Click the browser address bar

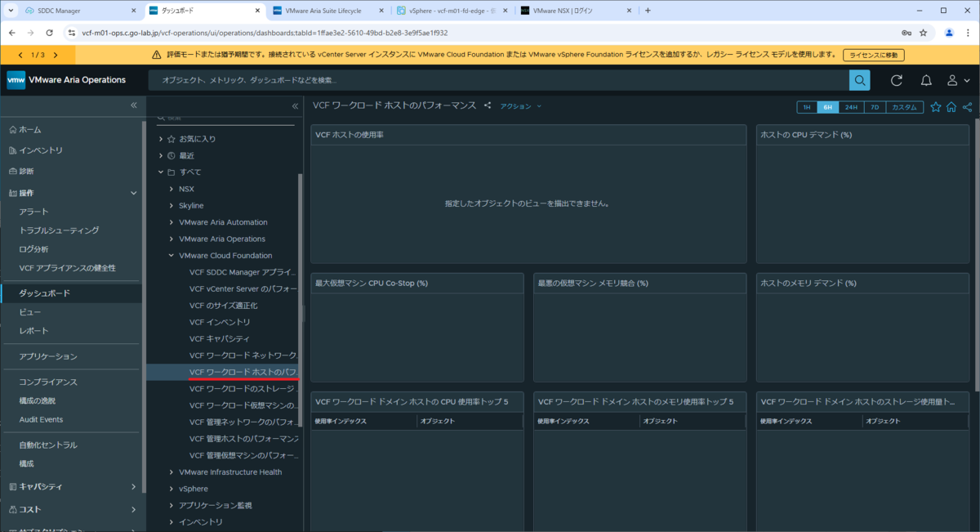482,33
